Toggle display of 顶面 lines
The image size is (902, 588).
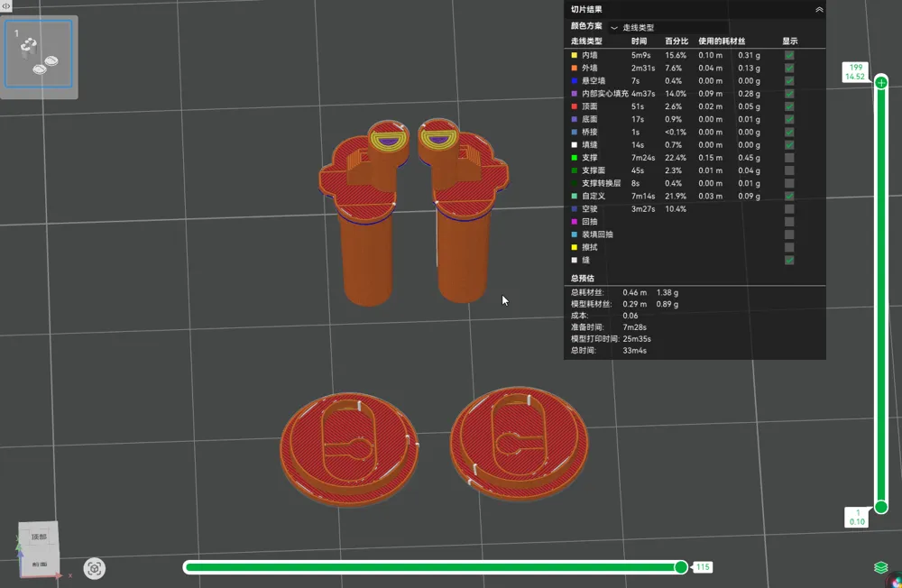(789, 106)
